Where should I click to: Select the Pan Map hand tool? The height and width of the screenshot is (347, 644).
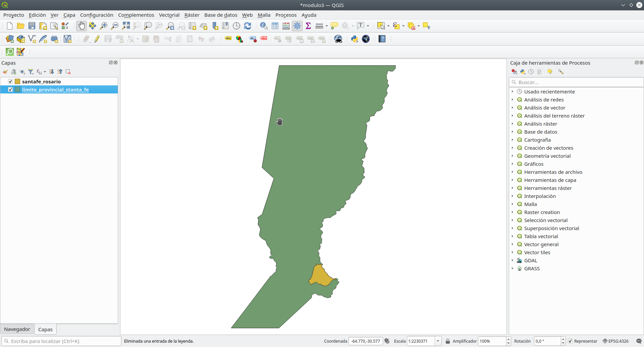82,26
